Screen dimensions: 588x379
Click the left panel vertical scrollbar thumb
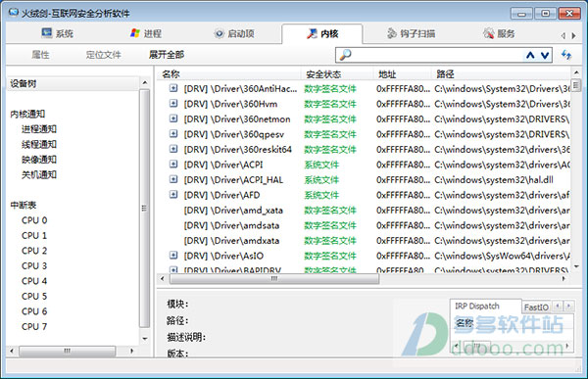click(144, 208)
